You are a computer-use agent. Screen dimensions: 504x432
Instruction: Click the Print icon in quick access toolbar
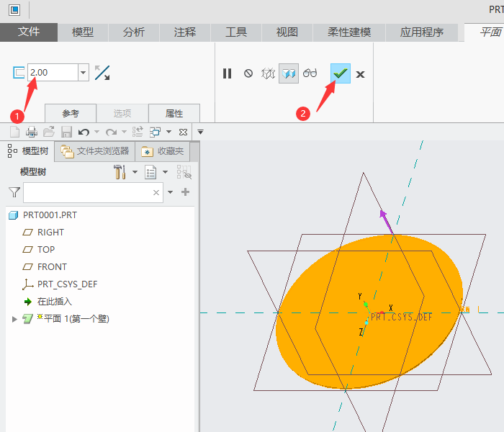[x=32, y=132]
